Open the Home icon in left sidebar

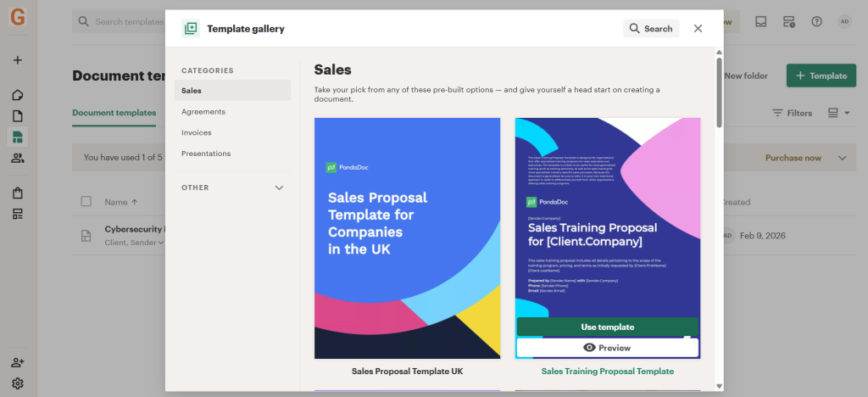[x=18, y=95]
